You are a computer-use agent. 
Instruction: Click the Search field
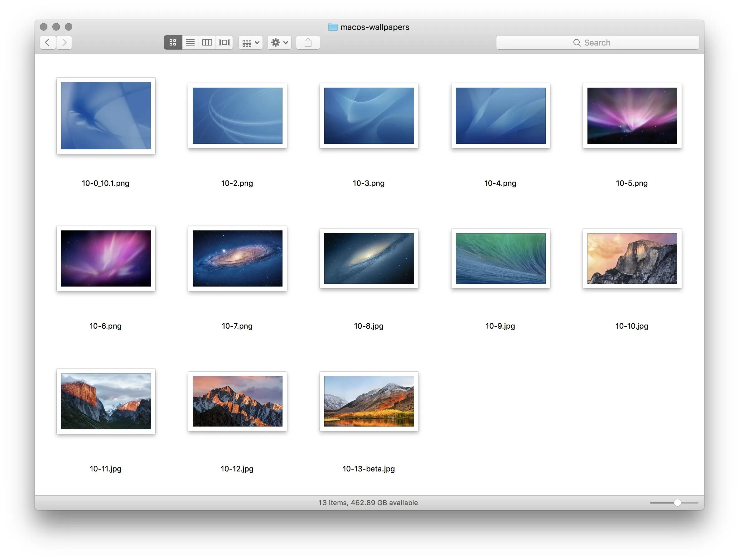point(597,42)
